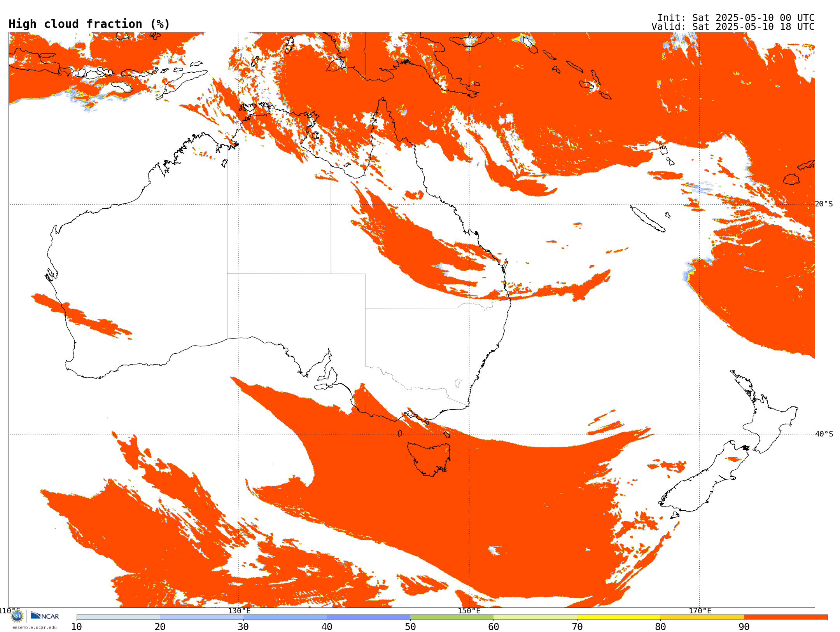Click the colorbar label 30
Image resolution: width=840 pixels, height=632 pixels.
(243, 627)
